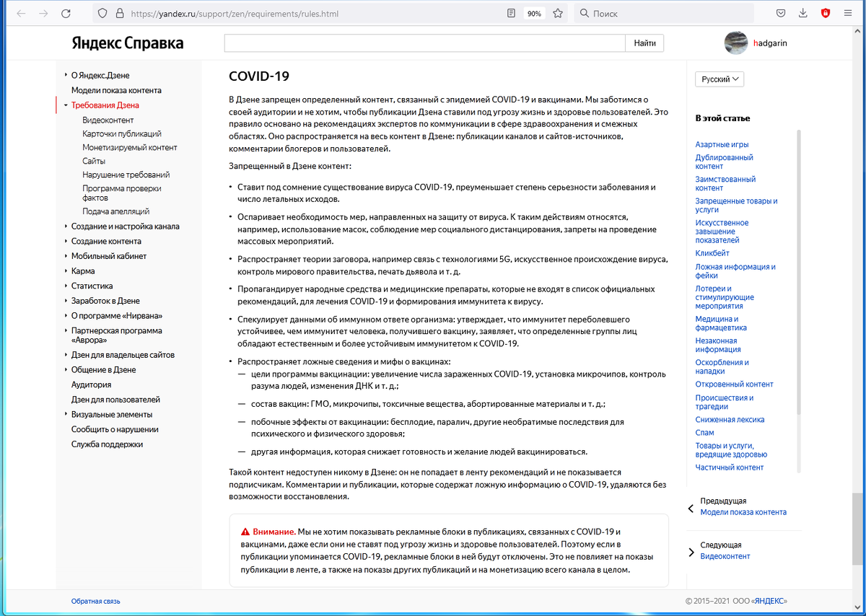Image resolution: width=866 pixels, height=616 pixels.
Task: Reload the page with the refresh icon
Action: tap(66, 14)
